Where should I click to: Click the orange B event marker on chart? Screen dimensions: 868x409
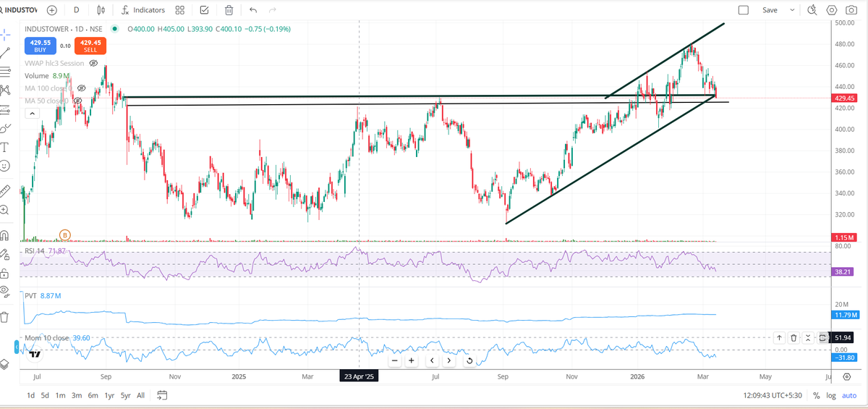tap(65, 235)
